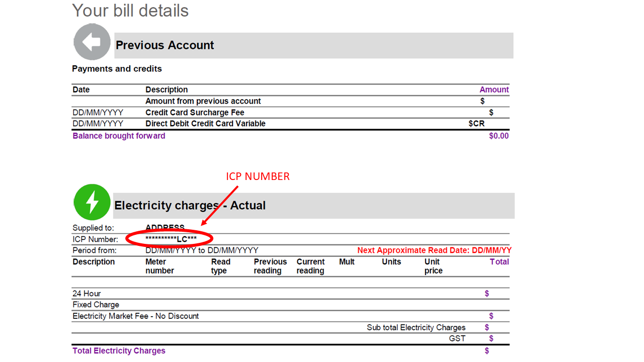Click the Balance brought forward label
644x362 pixels.
point(119,136)
